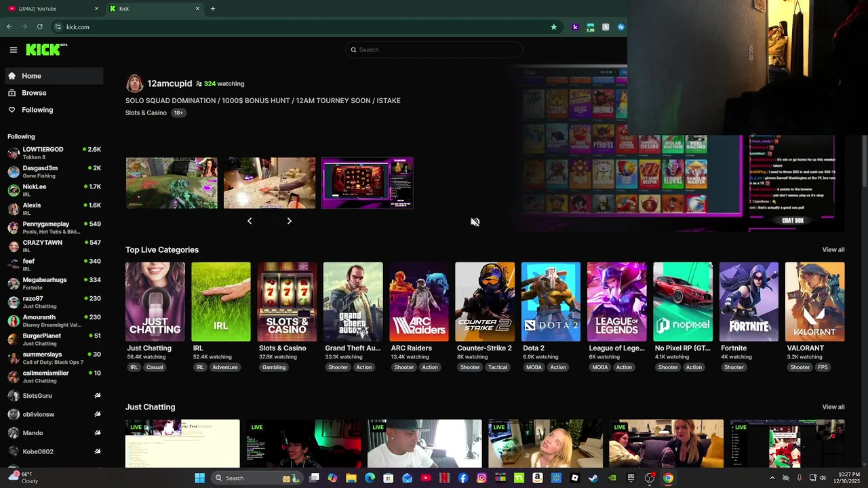Open Facebook taskbar icon
The height and width of the screenshot is (488, 868).
463,478
